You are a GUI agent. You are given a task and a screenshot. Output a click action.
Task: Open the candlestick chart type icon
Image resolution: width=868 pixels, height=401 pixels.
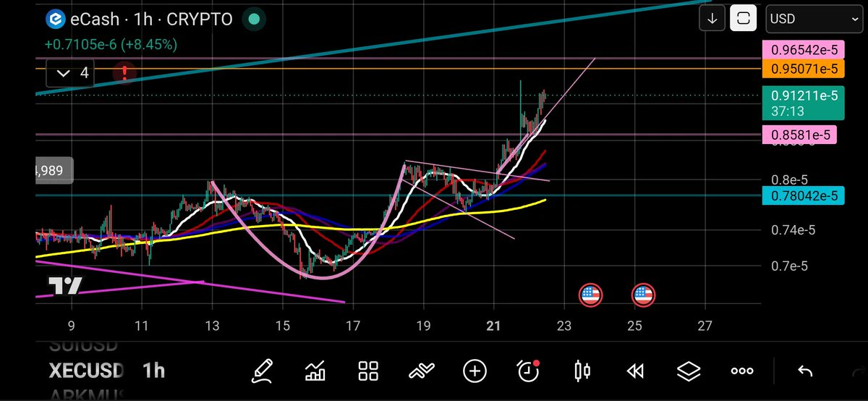[x=582, y=371]
